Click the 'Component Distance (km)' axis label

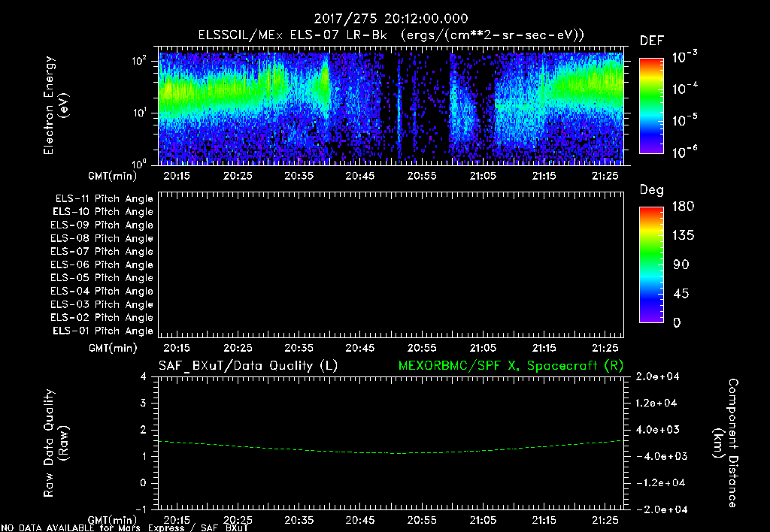[x=726, y=443]
